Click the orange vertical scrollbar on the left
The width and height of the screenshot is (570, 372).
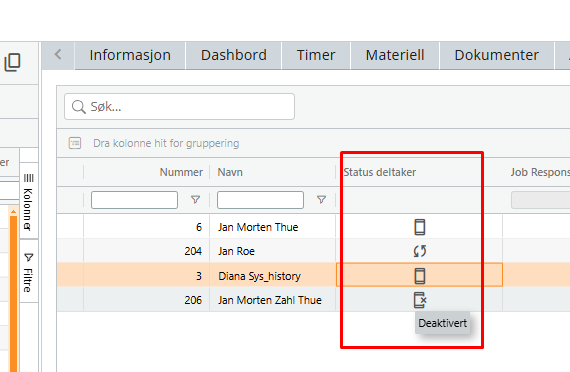click(x=13, y=291)
